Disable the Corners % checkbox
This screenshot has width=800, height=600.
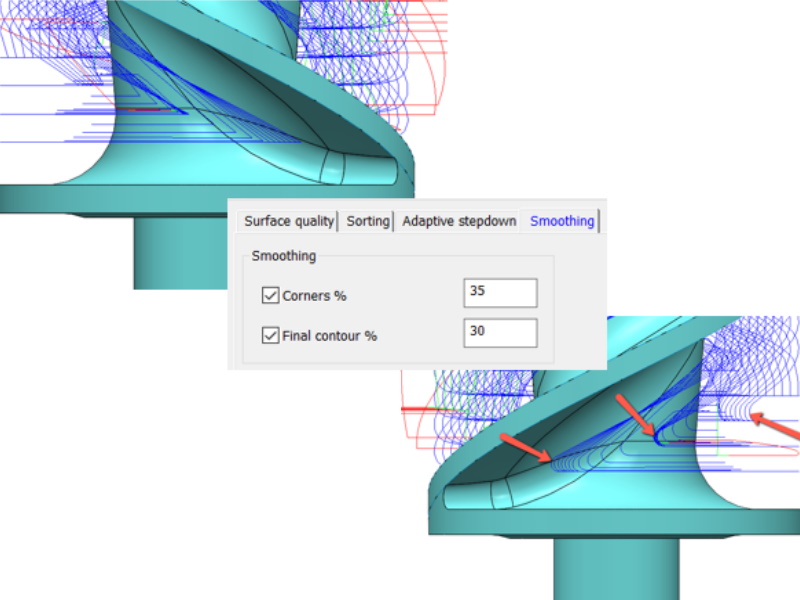270,295
